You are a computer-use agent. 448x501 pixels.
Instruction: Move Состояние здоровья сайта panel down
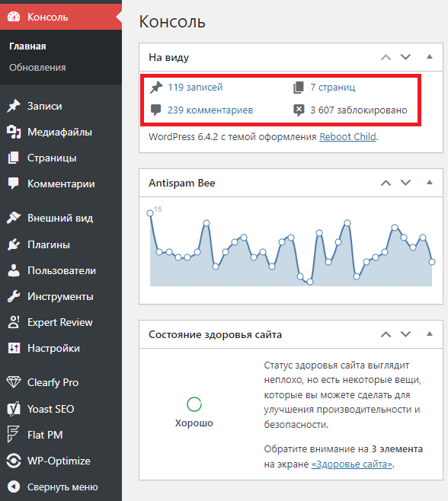coord(405,334)
